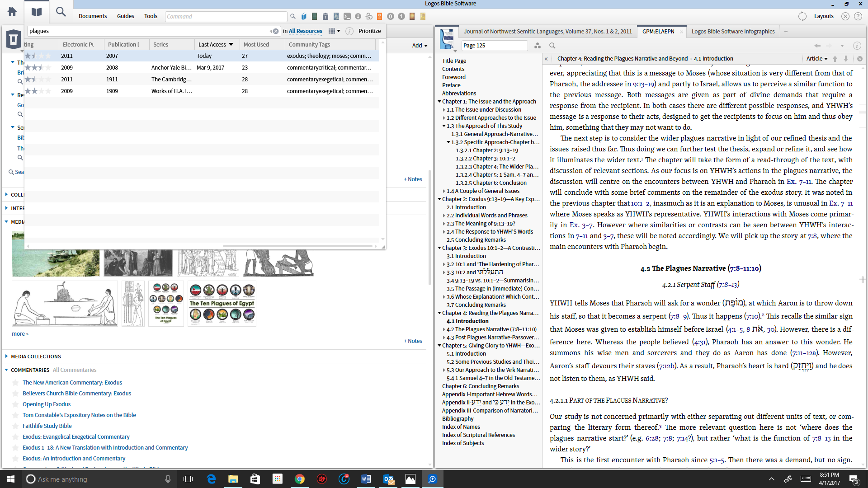Viewport: 868px width, 488px height.
Task: Clear the plagues library filter
Action: tap(276, 31)
